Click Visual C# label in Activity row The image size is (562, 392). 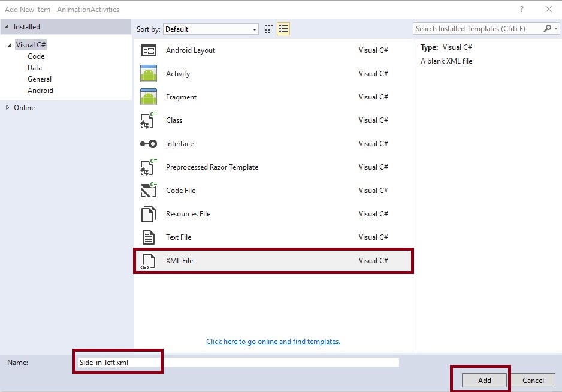click(x=373, y=74)
